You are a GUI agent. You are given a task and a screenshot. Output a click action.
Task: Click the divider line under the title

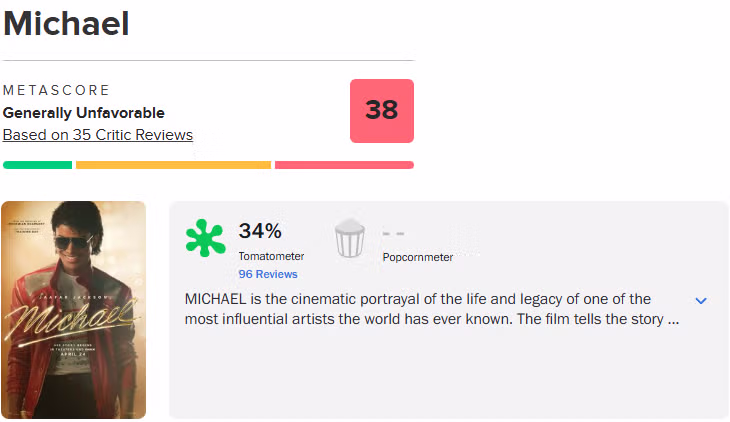coord(208,61)
